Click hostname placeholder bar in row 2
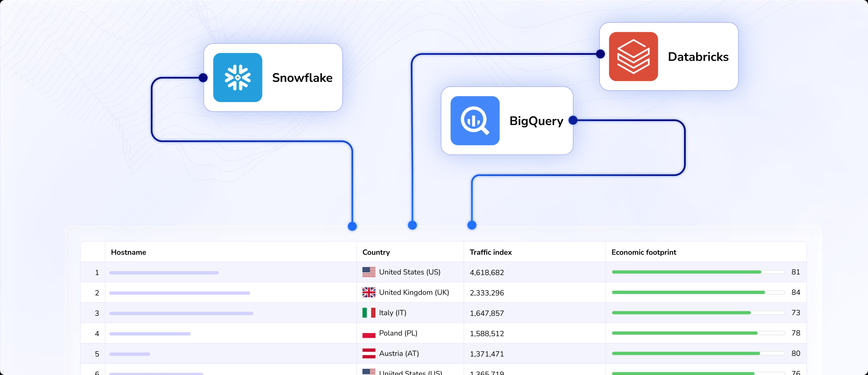Viewport: 868px width, 375px height. tap(180, 293)
